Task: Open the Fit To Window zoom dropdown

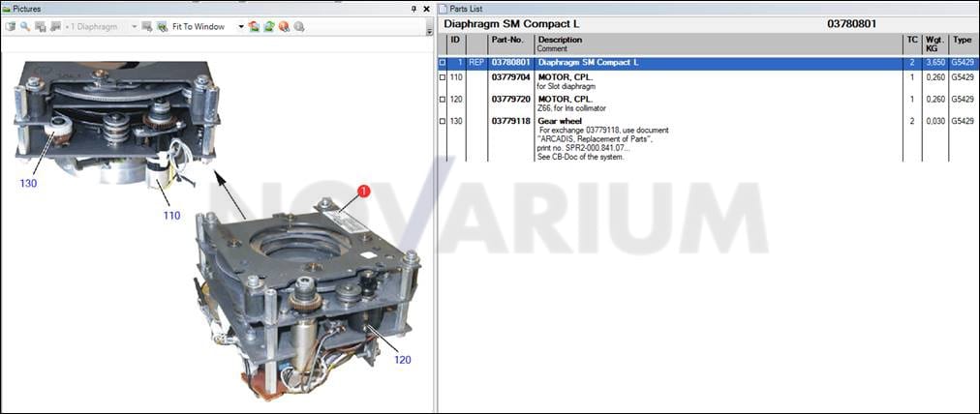Action: tap(241, 27)
